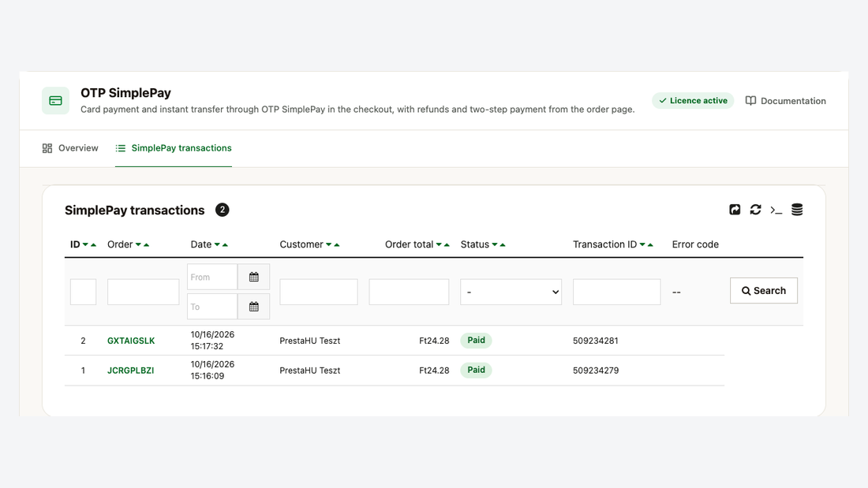The width and height of the screenshot is (868, 488).
Task: Sort Status column ascending
Action: tap(503, 244)
